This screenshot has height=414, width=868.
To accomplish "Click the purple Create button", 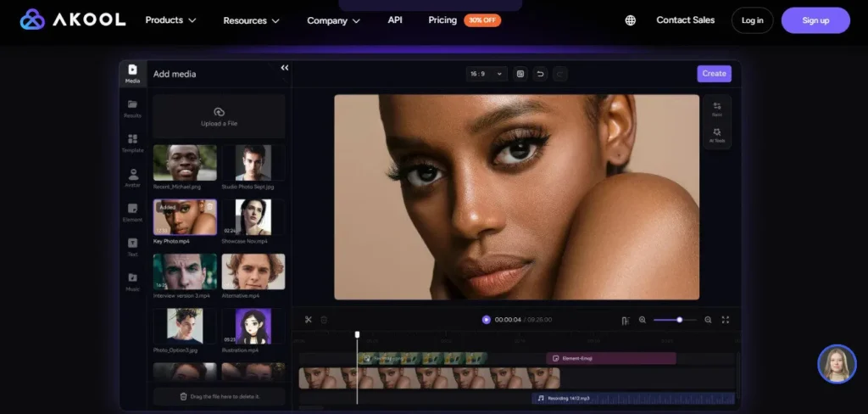I will coord(714,74).
